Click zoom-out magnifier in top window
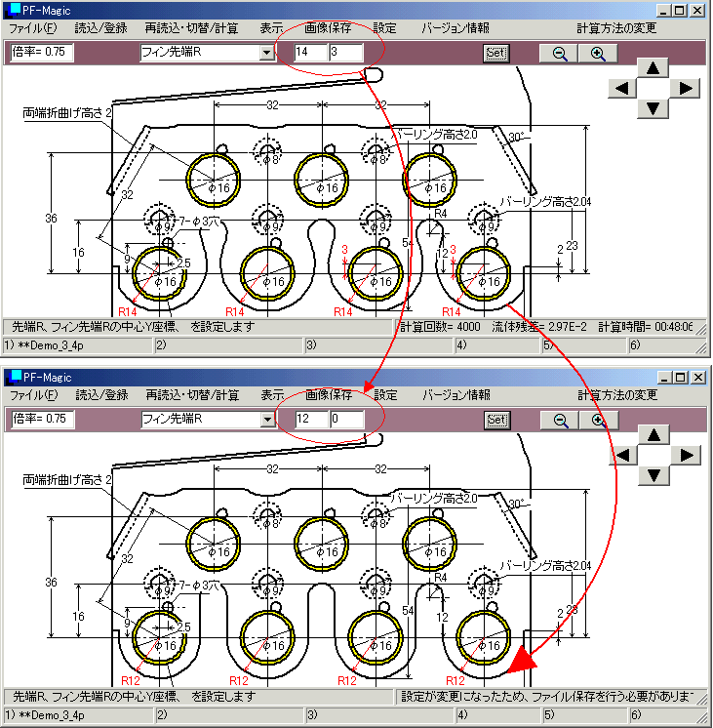The width and height of the screenshot is (713, 728). pos(559,54)
